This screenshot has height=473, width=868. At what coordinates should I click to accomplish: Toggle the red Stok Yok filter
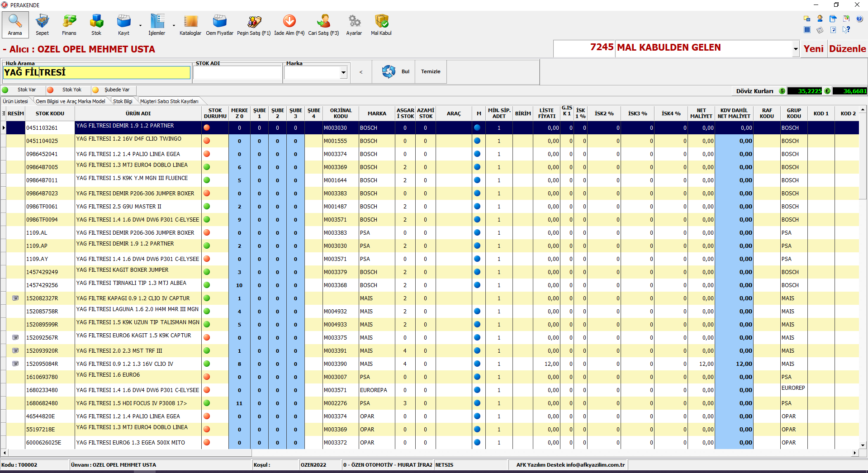click(50, 90)
